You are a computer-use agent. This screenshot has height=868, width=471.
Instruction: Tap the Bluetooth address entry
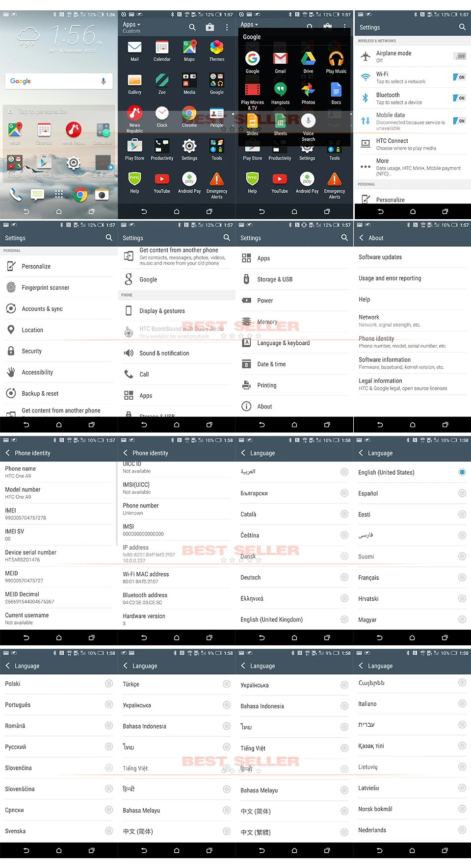pyautogui.click(x=177, y=598)
